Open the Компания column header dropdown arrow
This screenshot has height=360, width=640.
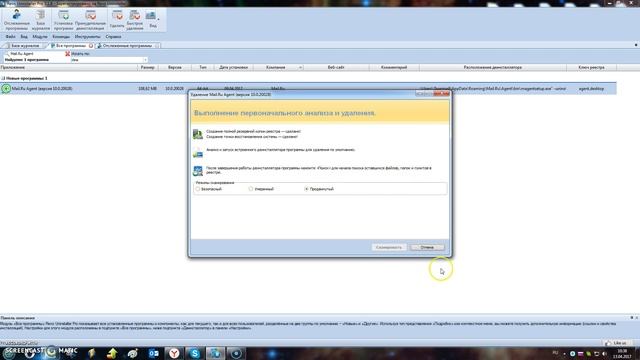(x=300, y=67)
